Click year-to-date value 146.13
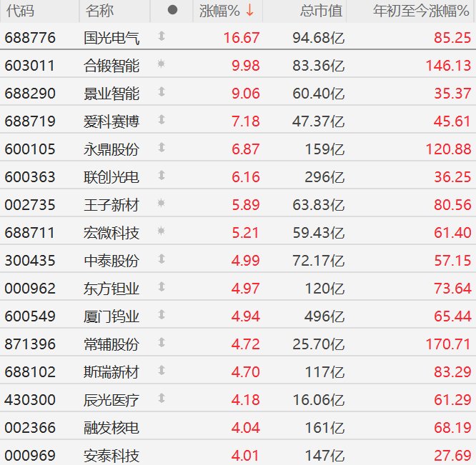 point(448,66)
